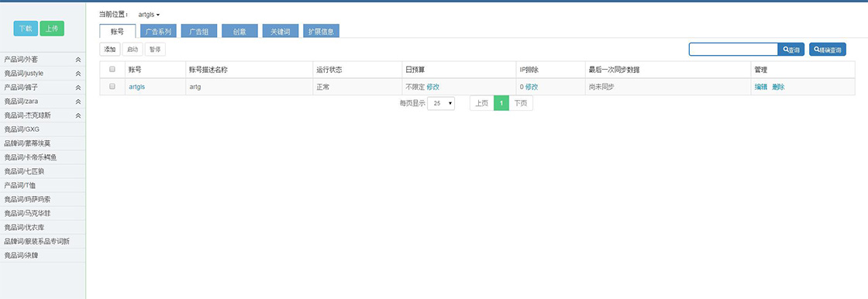
Task: Go to previous page with 上页
Action: click(x=481, y=103)
